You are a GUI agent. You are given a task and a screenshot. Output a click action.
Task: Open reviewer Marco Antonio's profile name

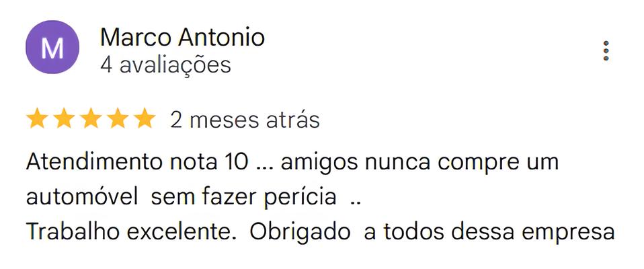coord(182,38)
